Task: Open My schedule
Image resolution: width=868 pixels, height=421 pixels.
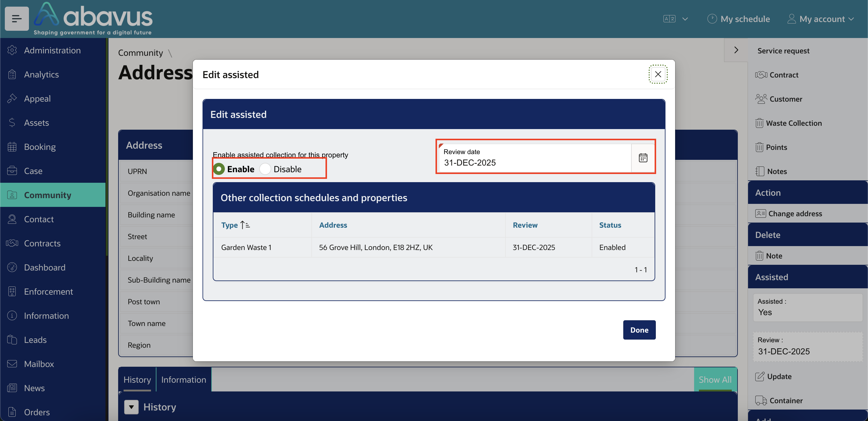Action: [738, 19]
